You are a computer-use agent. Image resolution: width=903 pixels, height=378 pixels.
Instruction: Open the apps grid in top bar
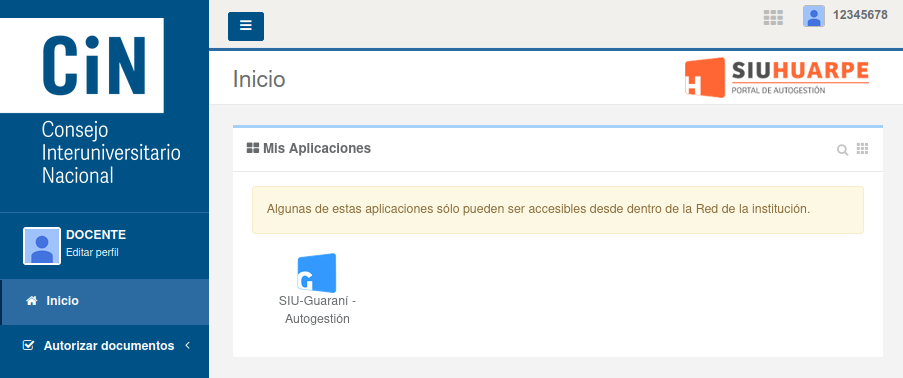[773, 18]
